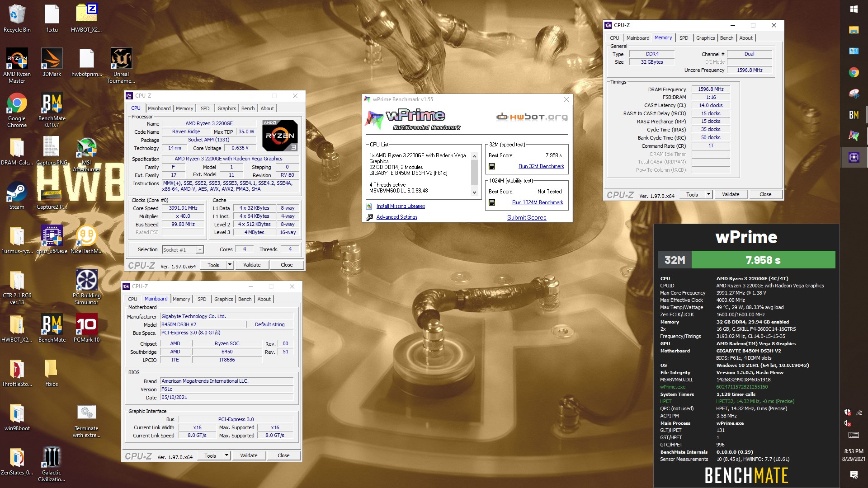Screen dimensions: 868x488
Task: Click scroll-down arrow in wPrime CPU List
Action: 474,192
